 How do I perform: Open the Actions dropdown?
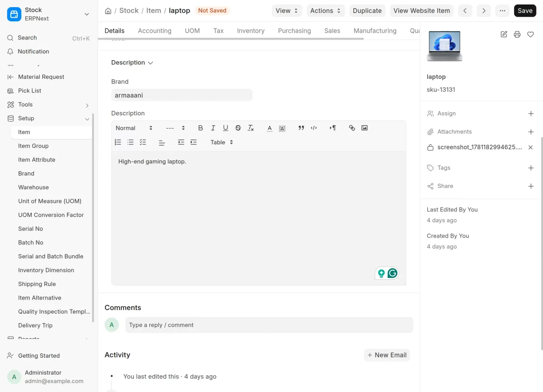pos(325,11)
